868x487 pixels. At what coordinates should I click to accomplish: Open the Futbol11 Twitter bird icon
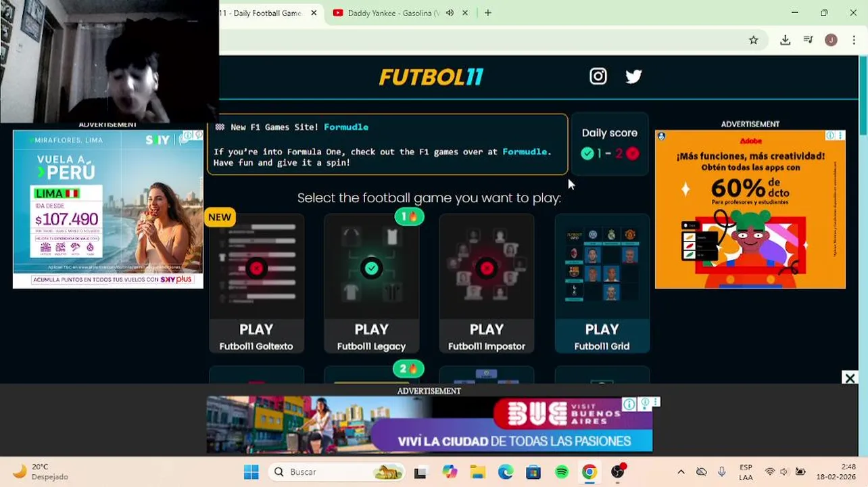[x=633, y=76]
